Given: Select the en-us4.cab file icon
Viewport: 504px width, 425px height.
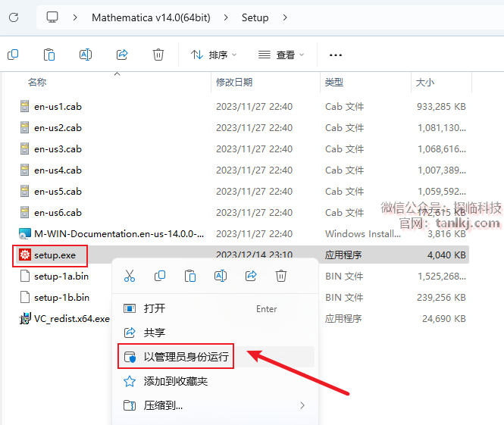Looking at the screenshot, I should point(24,170).
